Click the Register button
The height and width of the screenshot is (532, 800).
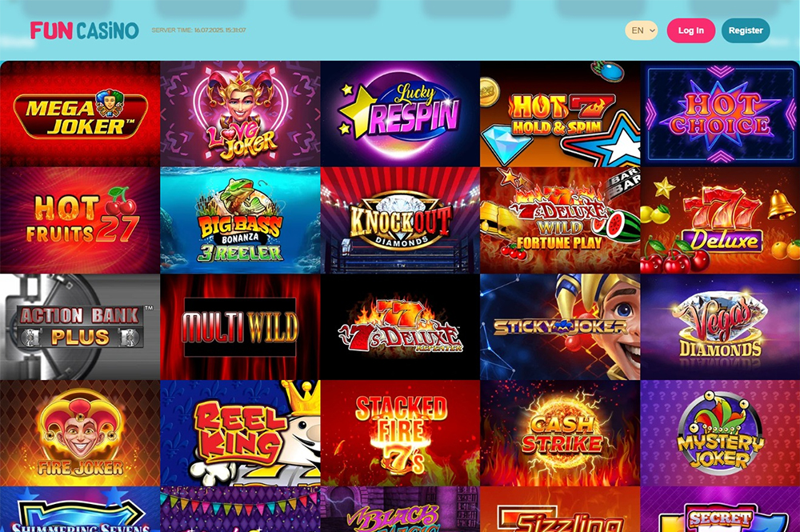pos(746,30)
